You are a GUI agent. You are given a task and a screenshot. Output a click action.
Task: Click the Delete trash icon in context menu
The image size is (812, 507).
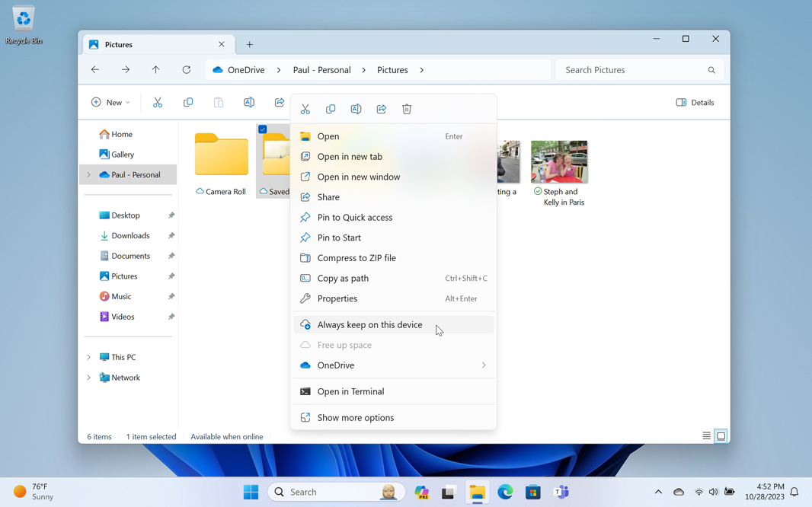pyautogui.click(x=407, y=109)
